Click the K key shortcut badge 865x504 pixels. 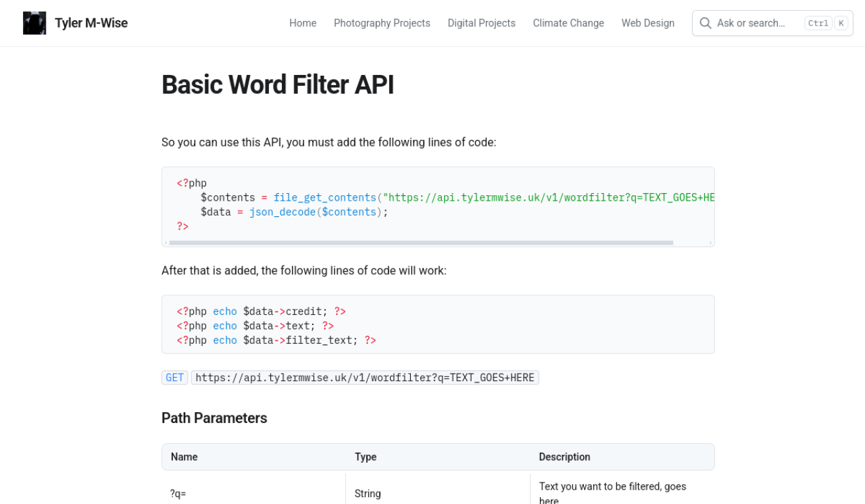pos(841,23)
